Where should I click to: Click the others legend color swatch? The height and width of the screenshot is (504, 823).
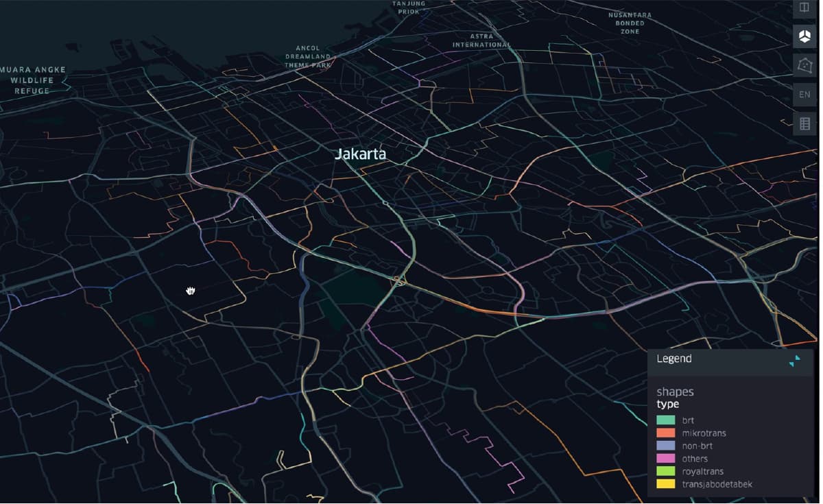666,459
